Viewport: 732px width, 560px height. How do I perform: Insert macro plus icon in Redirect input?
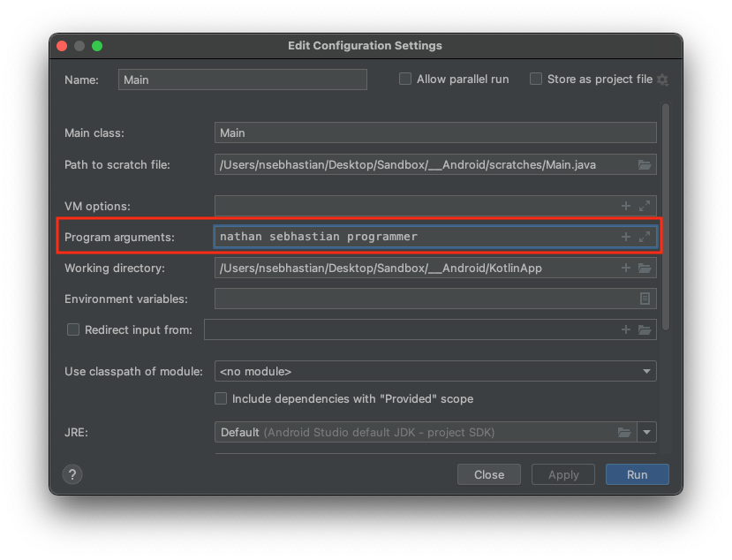625,329
